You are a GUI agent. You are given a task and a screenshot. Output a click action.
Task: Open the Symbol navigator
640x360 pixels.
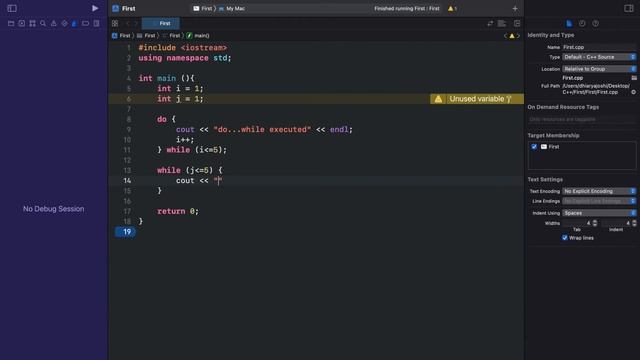32,24
